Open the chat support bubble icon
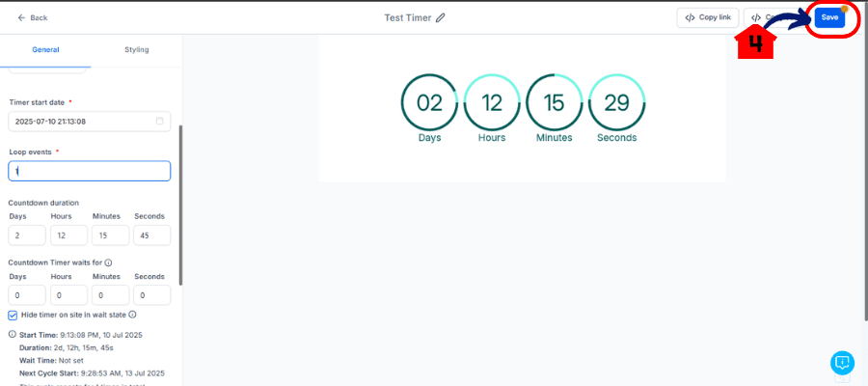This screenshot has height=386, width=868. pos(842,363)
